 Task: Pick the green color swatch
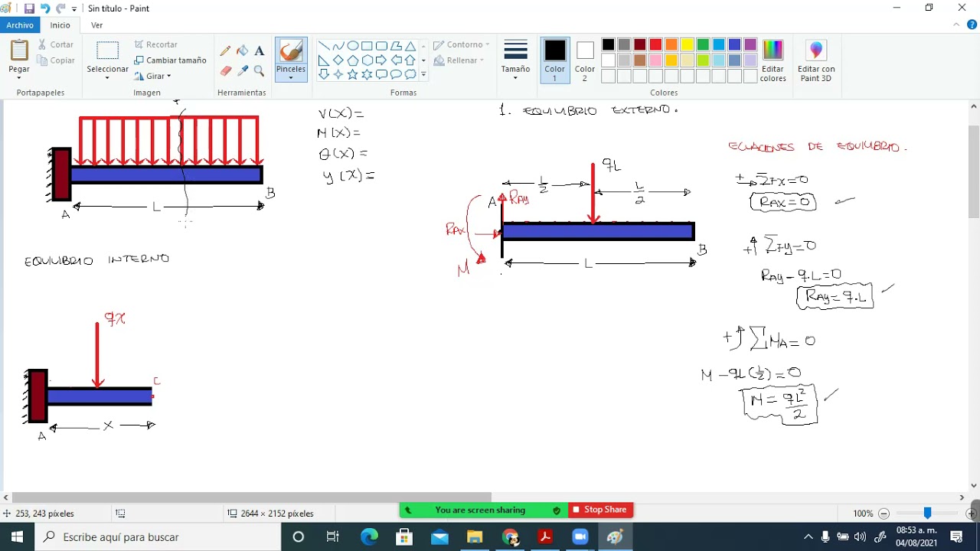pos(703,45)
